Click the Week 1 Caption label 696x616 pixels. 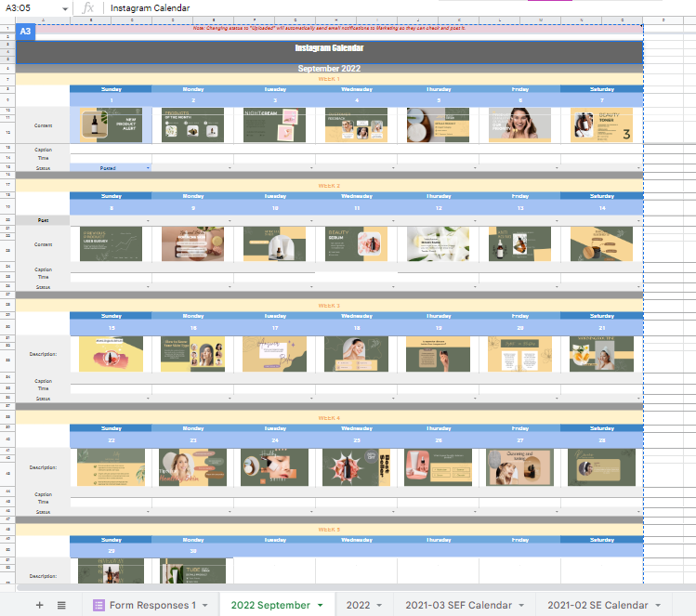point(43,150)
